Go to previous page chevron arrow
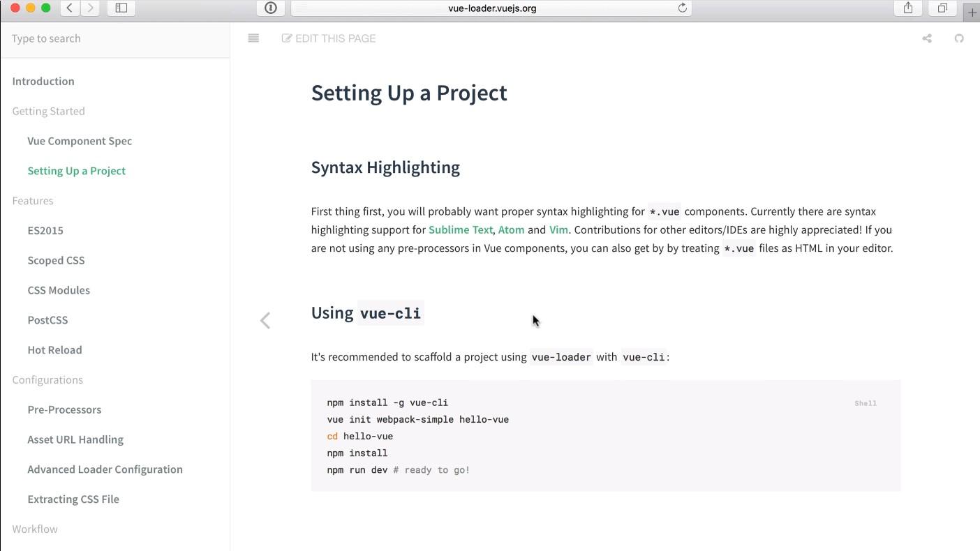Viewport: 980px width, 551px height. 265,320
